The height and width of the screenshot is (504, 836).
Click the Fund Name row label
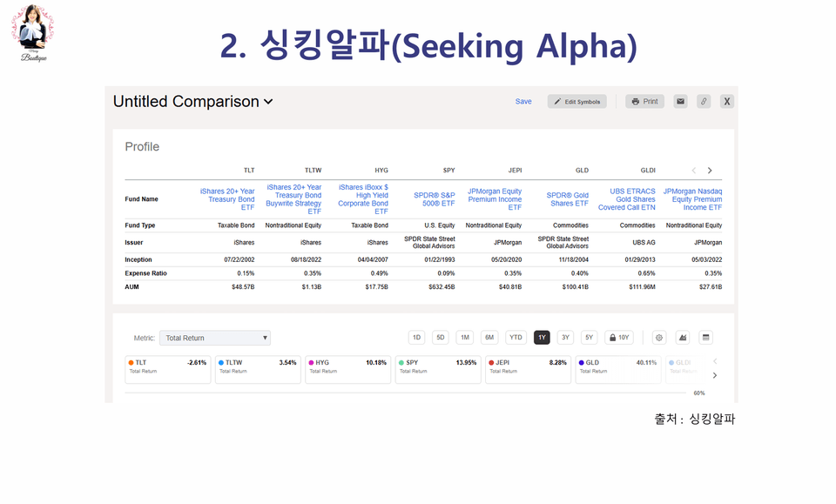click(x=141, y=199)
